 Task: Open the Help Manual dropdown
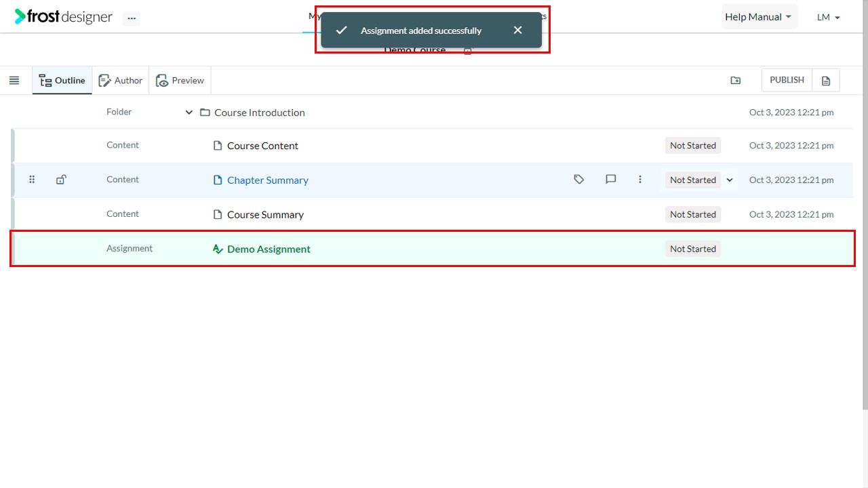click(x=758, y=17)
